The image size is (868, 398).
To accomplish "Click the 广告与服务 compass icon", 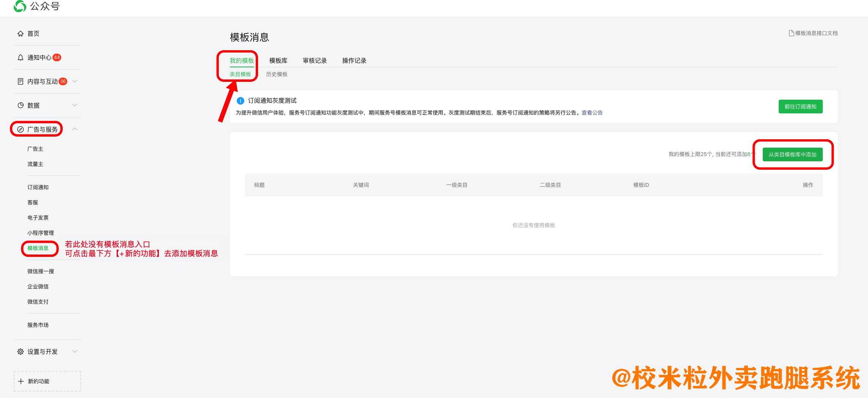I will coord(21,129).
